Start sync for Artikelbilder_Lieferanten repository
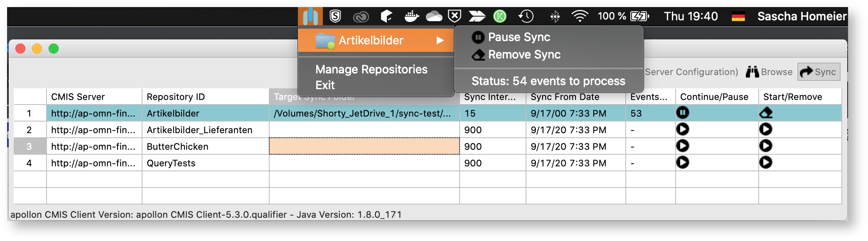 click(766, 129)
